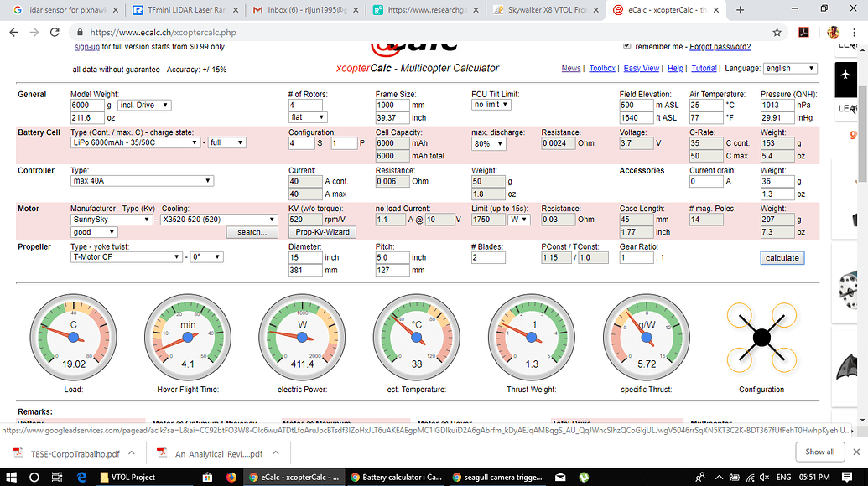
Task: Open the Toolbox link
Action: [601, 68]
